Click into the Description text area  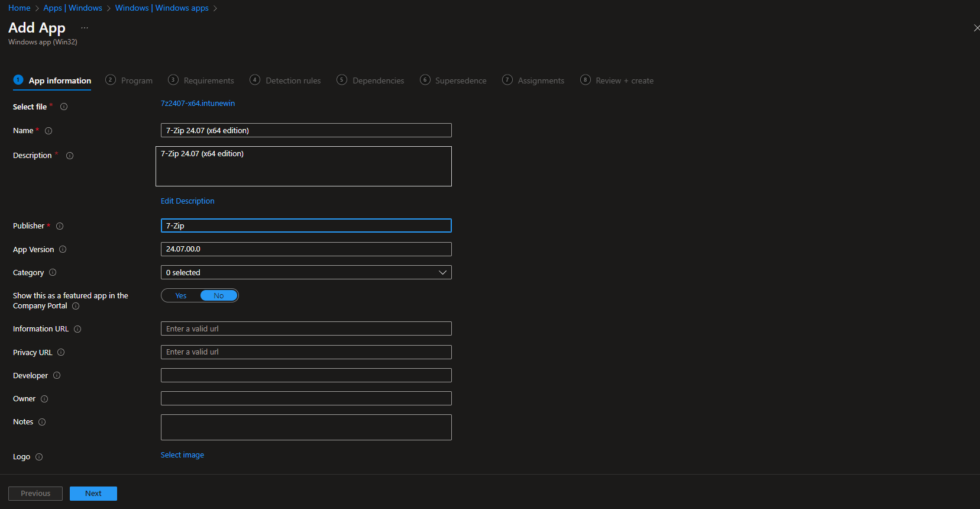coord(303,166)
